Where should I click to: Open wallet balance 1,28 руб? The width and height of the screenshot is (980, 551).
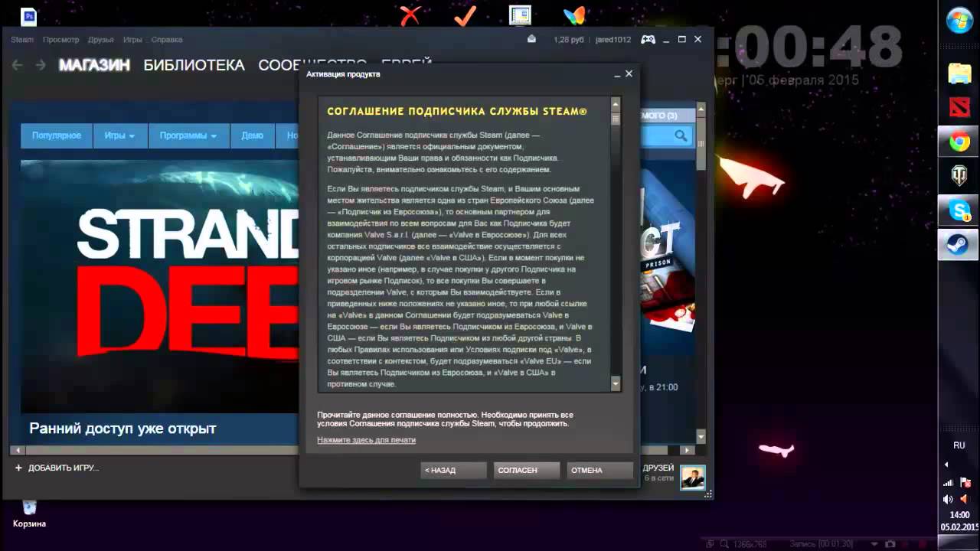(569, 39)
